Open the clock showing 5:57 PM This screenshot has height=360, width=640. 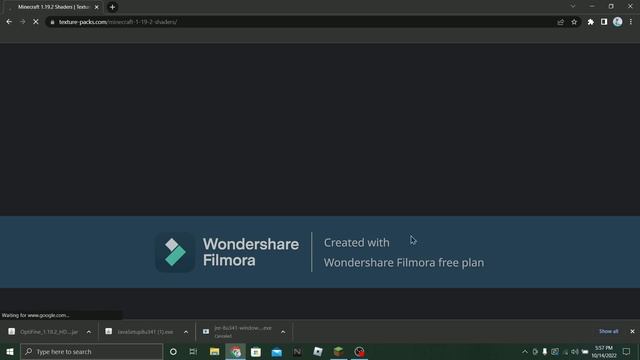[604, 352]
